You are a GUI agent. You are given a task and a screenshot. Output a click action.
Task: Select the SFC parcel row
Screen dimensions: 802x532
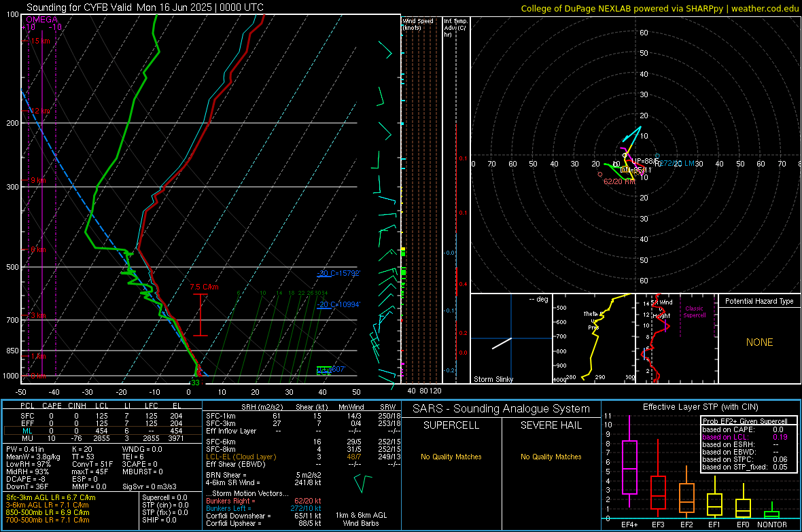pos(102,416)
